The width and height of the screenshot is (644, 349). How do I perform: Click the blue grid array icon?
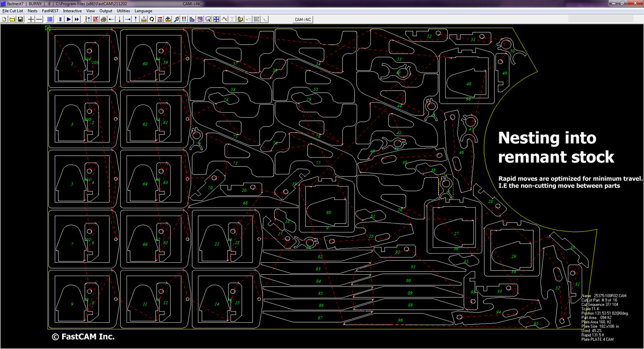tap(50, 19)
